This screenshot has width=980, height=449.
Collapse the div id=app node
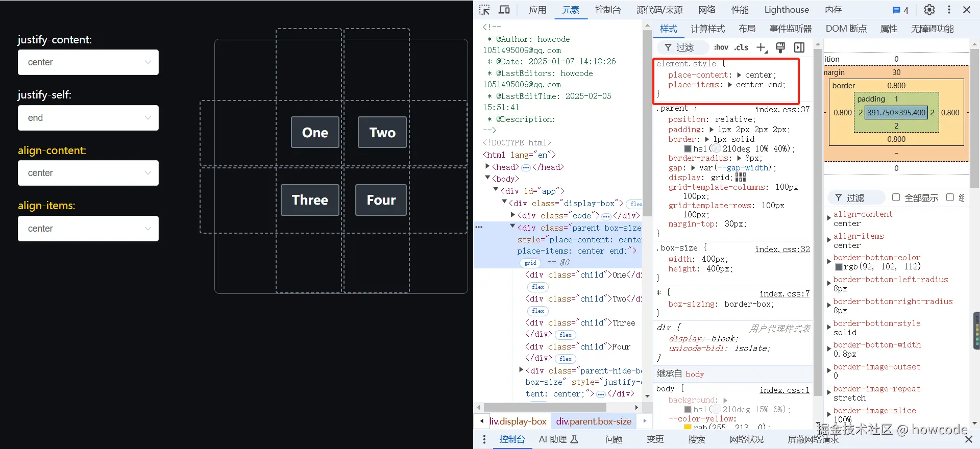coord(496,190)
